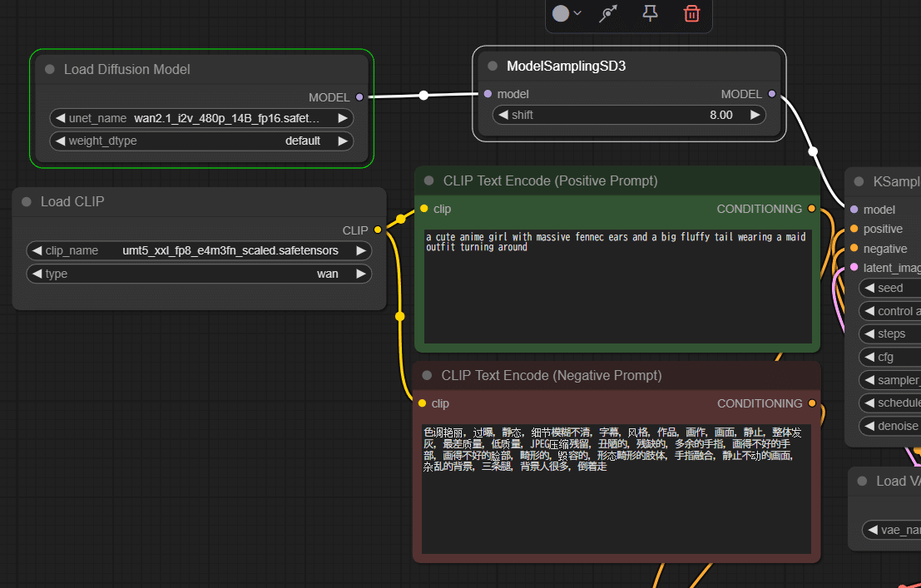Select previous unet_name with left arrow

[x=60, y=118]
